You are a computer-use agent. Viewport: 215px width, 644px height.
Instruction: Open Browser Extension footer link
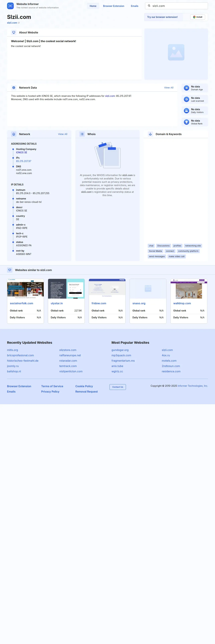point(19,387)
